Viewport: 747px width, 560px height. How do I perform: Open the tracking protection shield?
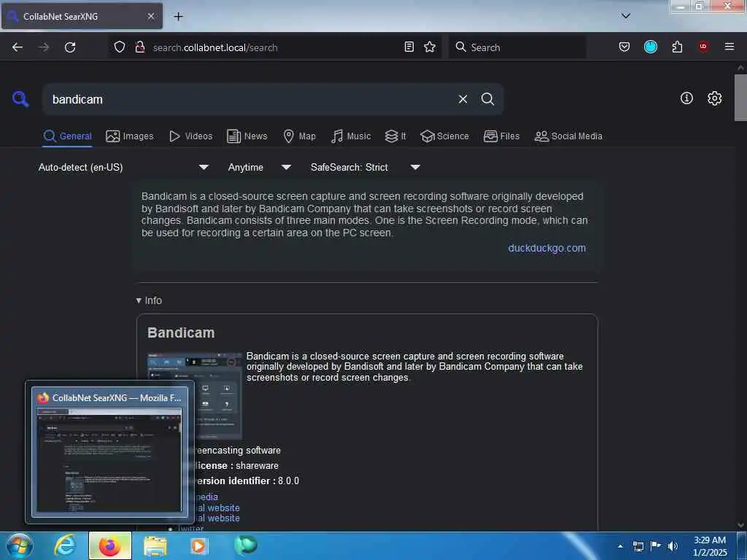[120, 47]
